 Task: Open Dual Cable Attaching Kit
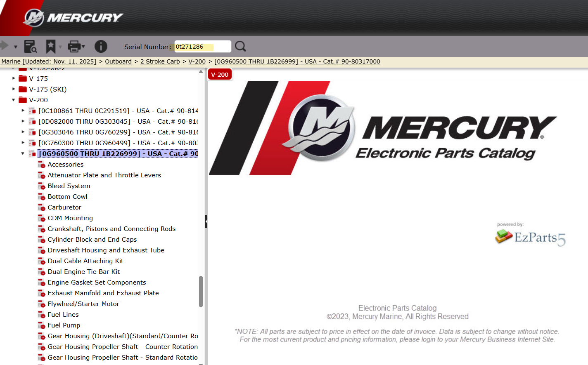[85, 261]
